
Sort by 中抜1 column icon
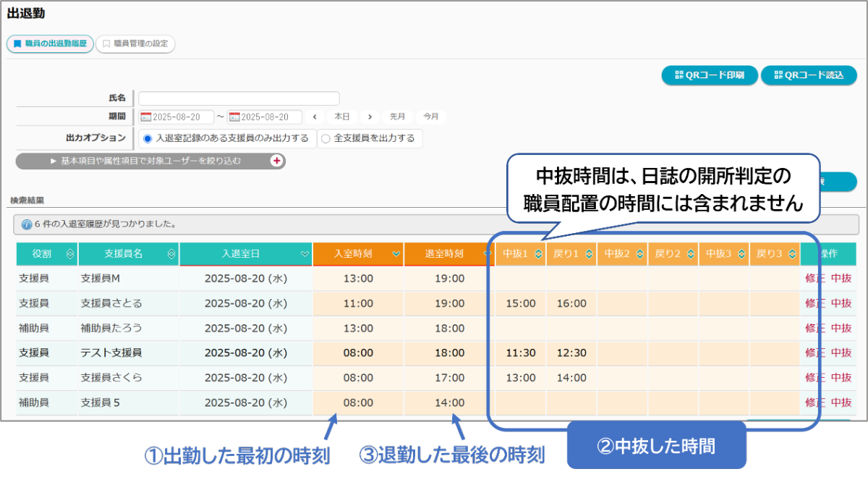pos(538,254)
